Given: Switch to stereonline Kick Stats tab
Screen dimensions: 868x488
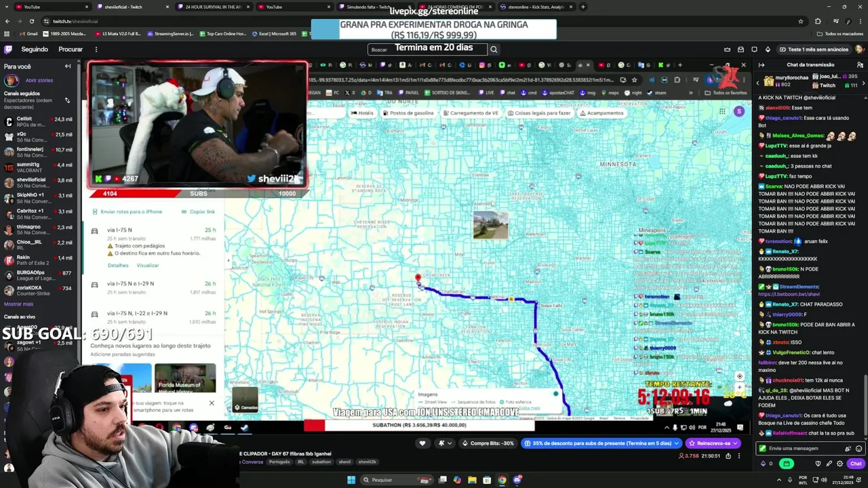Looking at the screenshot, I should 536,7.
